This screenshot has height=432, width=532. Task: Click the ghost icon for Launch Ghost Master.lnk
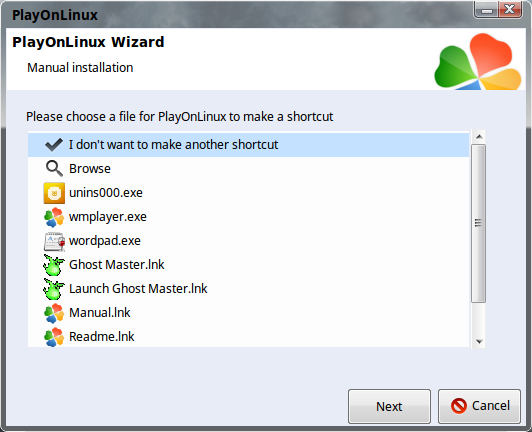[x=54, y=289]
